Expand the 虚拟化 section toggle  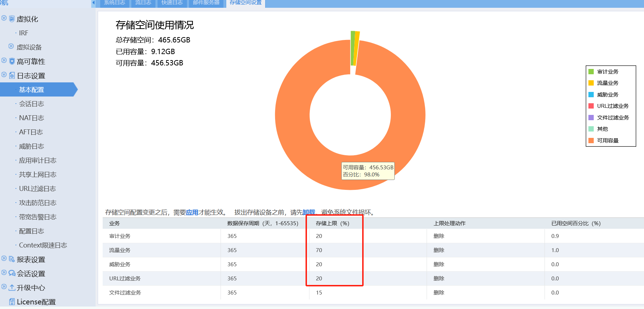coord(4,18)
